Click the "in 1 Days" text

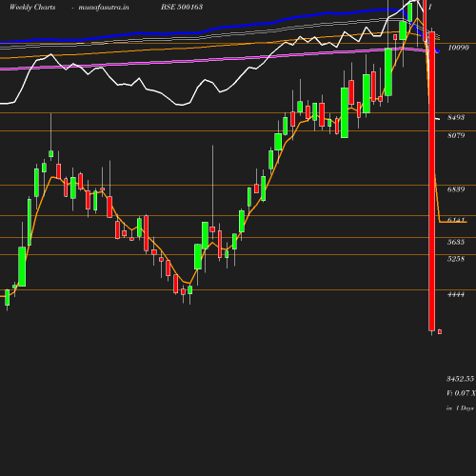(x=460, y=408)
